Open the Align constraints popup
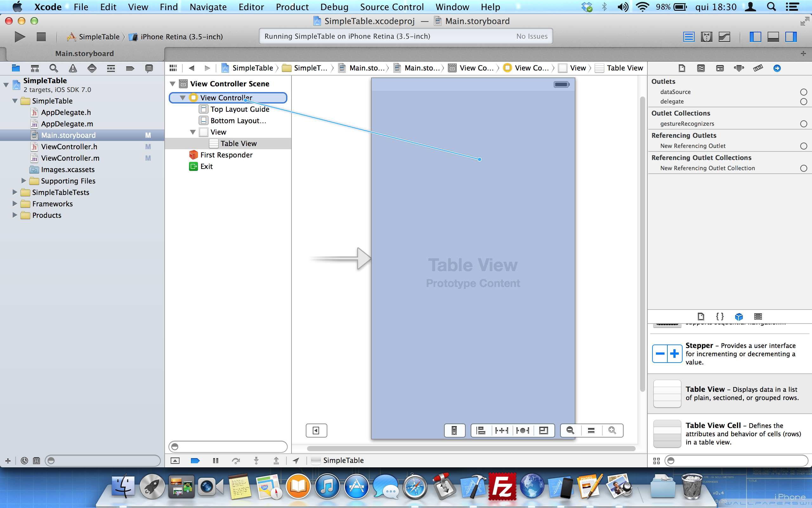The width and height of the screenshot is (812, 508). click(x=481, y=431)
